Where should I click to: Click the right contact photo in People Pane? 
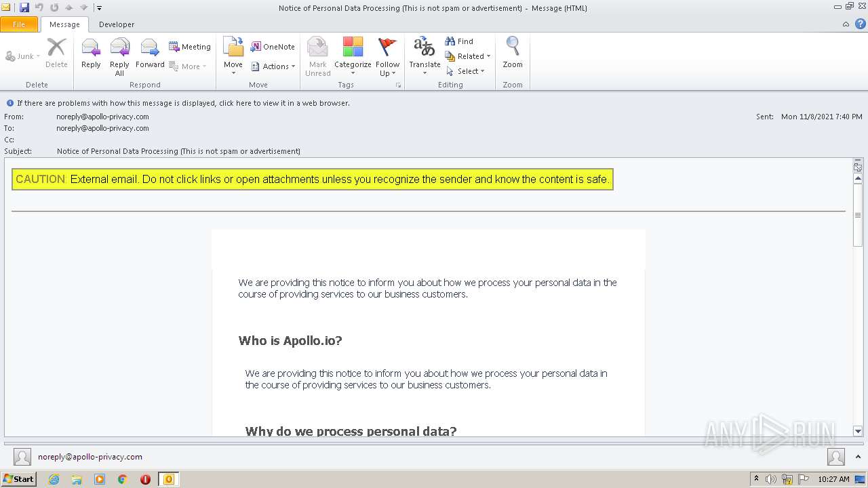click(836, 457)
